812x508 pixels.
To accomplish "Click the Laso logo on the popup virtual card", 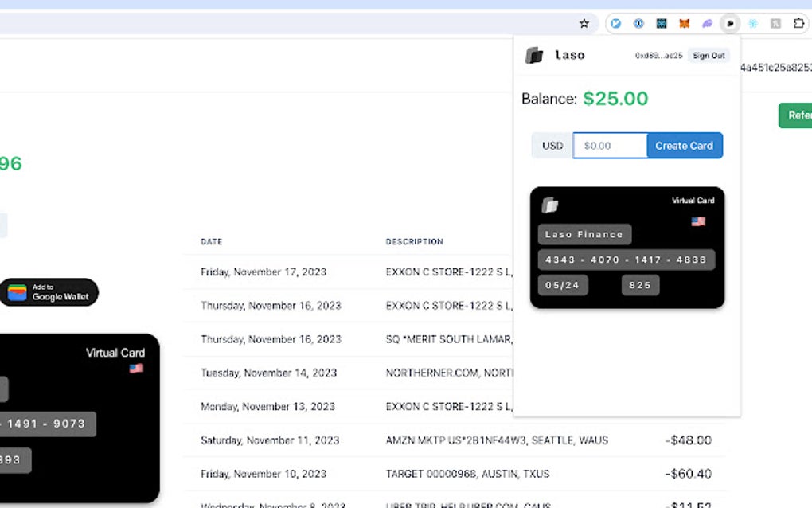I will (x=550, y=205).
